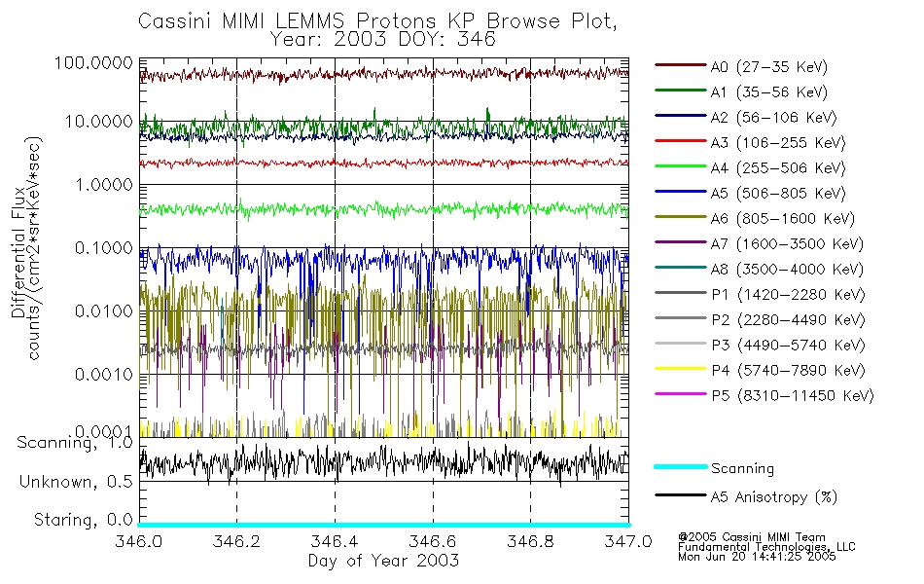
Task: Click the magenta P5 (8310-11450 KeV) swatch
Action: [x=681, y=394]
